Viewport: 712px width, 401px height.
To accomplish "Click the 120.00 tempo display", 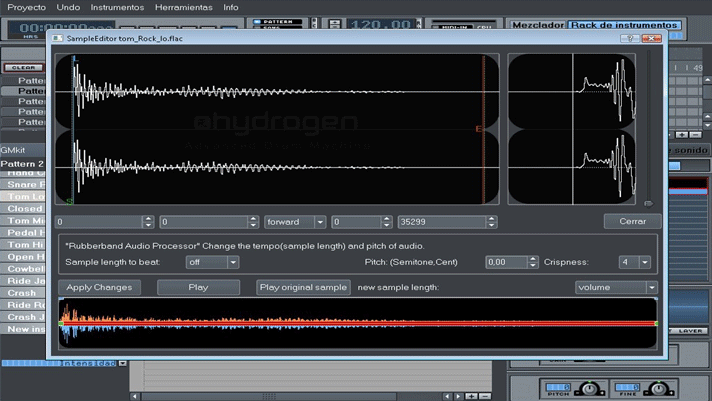I will coord(381,24).
